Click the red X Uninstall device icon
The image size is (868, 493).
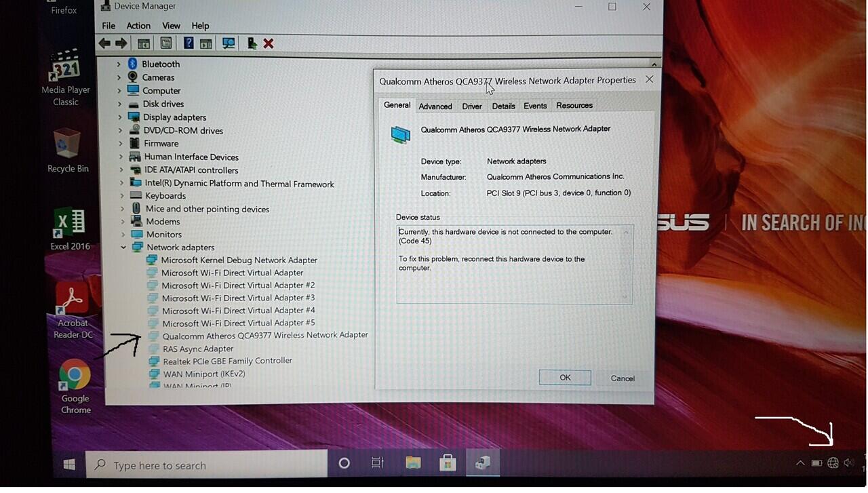[x=269, y=43]
